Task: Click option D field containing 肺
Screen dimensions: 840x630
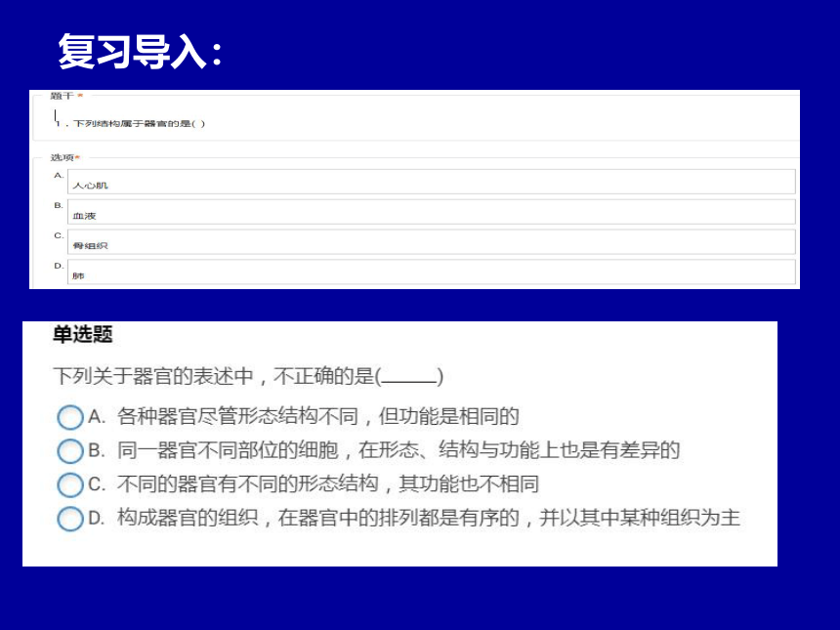Action: pos(432,272)
